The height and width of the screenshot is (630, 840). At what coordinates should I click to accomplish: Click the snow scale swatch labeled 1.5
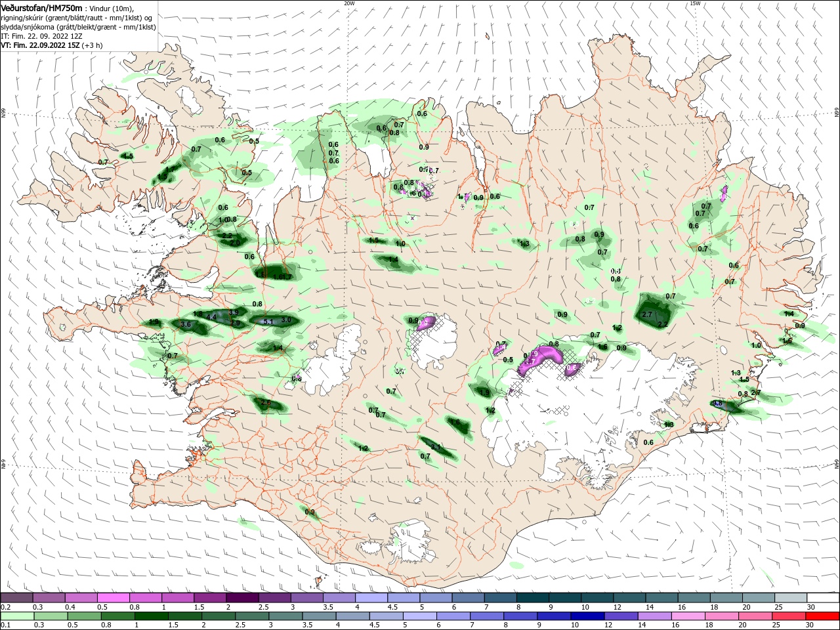tap(209, 598)
